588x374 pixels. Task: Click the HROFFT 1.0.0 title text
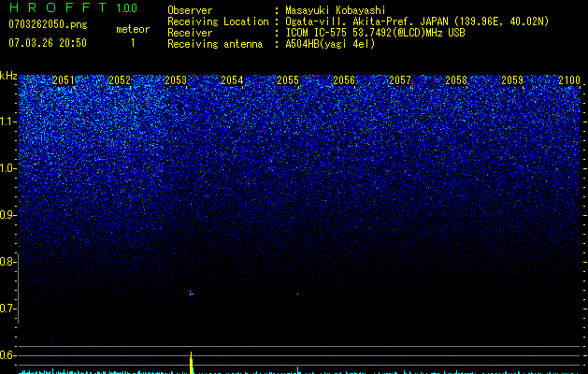73,7
